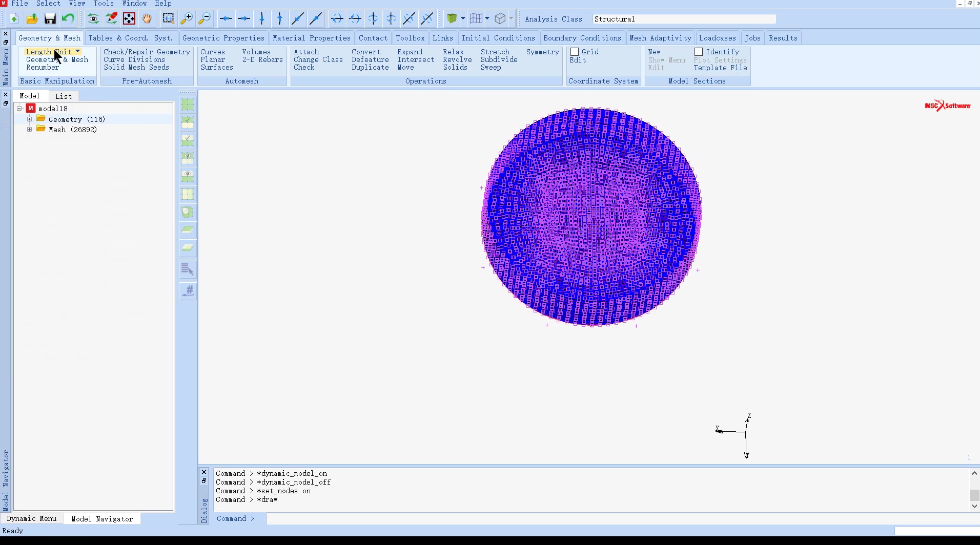Viewport: 980px width, 545px height.
Task: Click the Zoom out magnifier icon
Action: pos(205,19)
